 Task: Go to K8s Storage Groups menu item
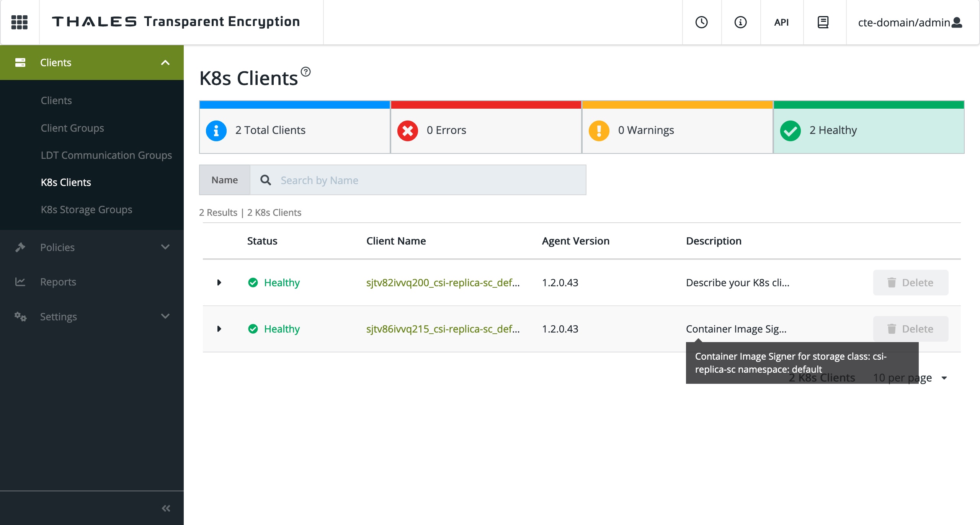click(87, 210)
